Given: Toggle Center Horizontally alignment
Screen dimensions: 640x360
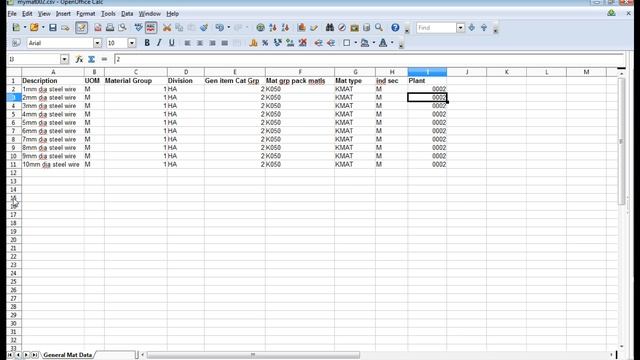Looking at the screenshot, I should point(200,43).
